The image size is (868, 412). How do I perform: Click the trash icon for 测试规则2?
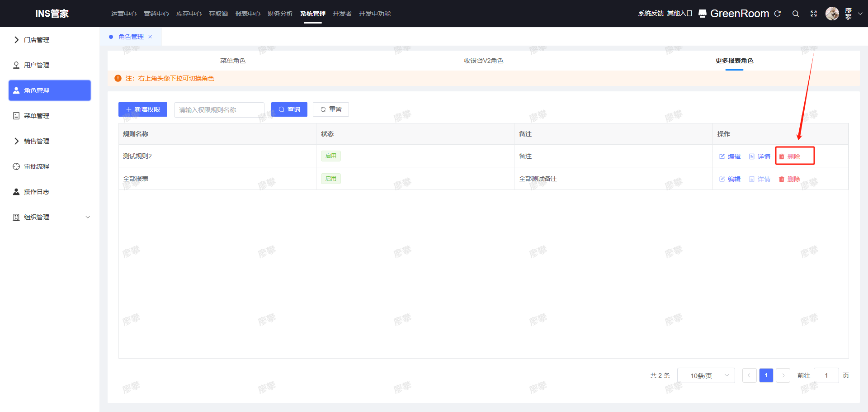(782, 156)
